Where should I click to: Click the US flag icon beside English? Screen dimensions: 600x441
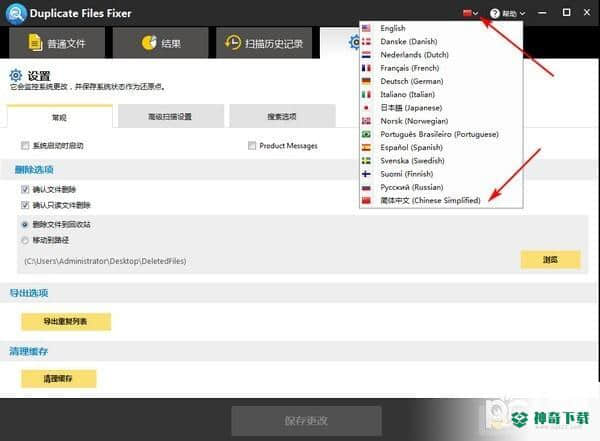(366, 28)
